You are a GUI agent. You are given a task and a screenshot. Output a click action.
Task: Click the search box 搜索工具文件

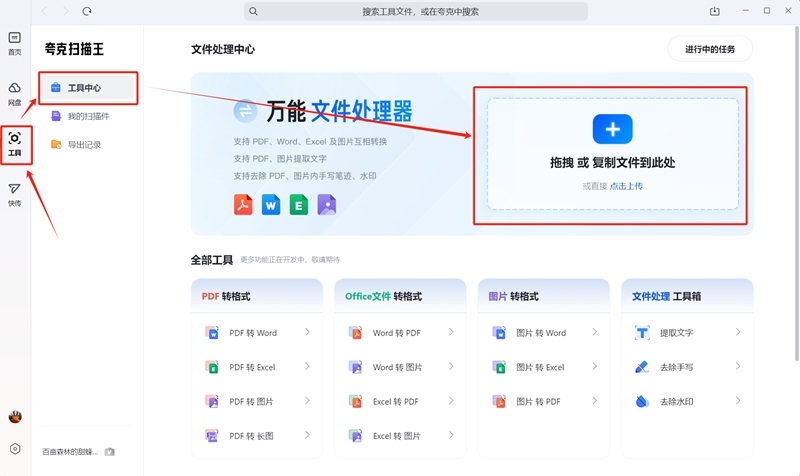point(416,11)
